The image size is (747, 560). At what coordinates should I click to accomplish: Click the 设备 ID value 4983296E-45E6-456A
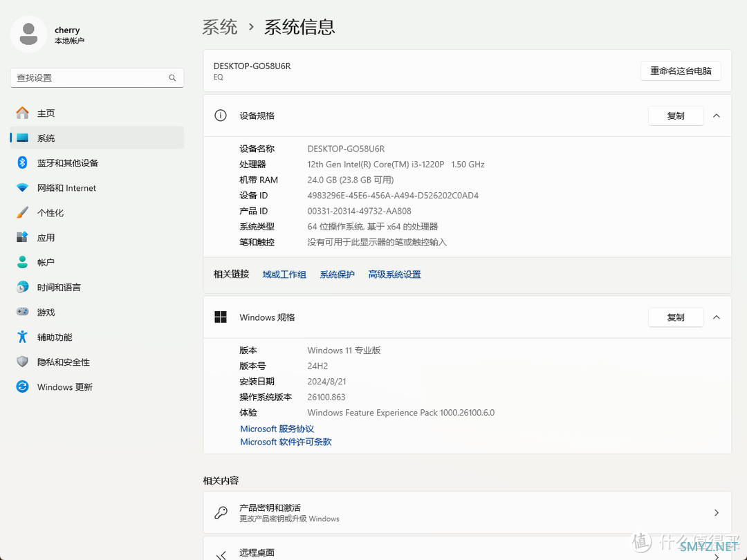393,195
